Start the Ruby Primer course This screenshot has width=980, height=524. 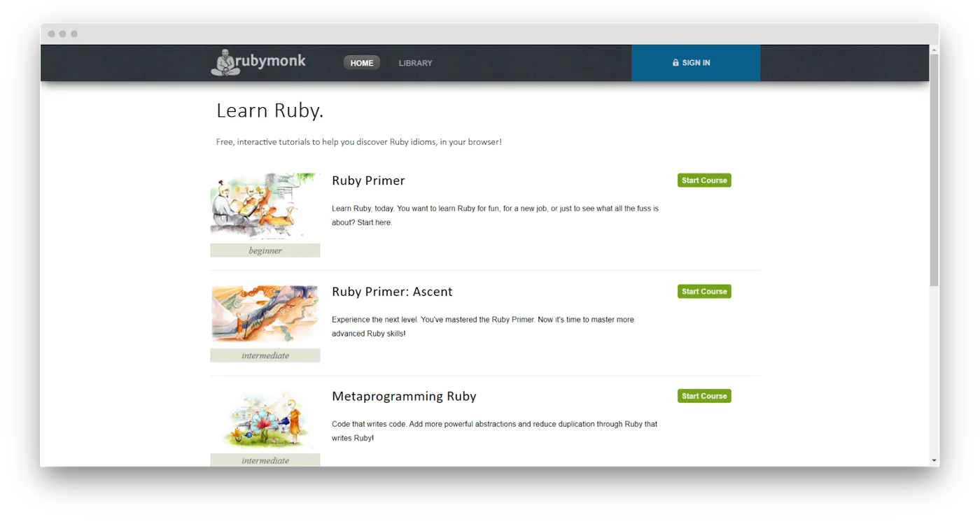pos(704,180)
